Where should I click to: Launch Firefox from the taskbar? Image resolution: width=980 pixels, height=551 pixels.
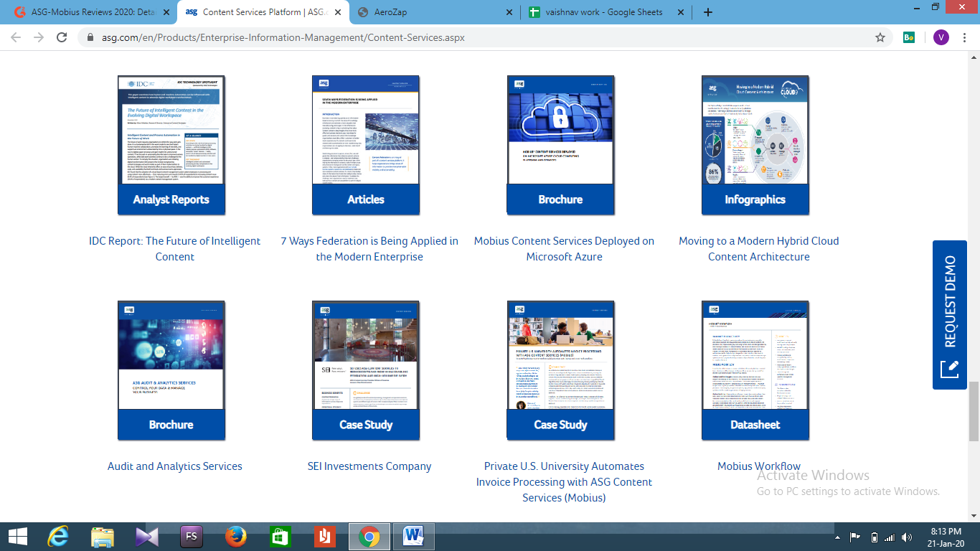pyautogui.click(x=236, y=537)
